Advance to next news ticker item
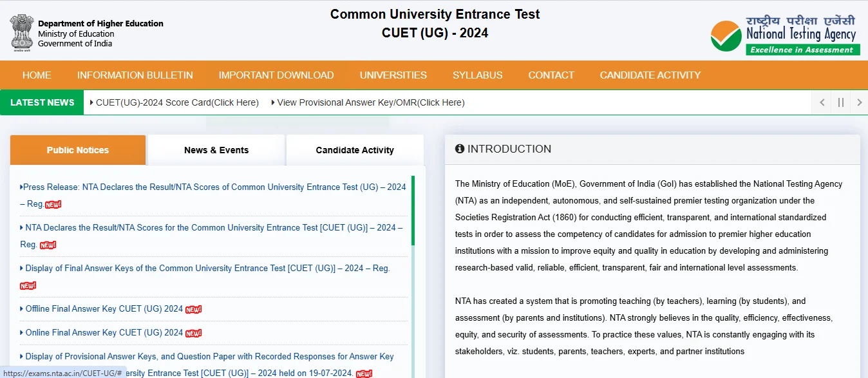 coord(859,102)
